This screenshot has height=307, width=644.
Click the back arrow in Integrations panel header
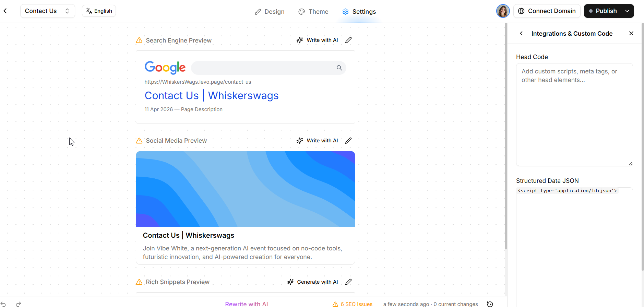pos(521,33)
